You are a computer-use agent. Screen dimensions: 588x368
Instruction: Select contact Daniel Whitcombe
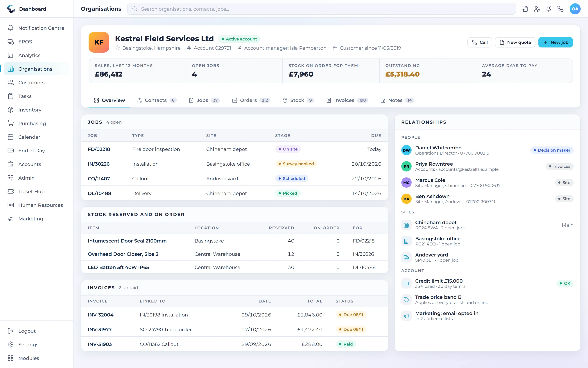coord(487,150)
